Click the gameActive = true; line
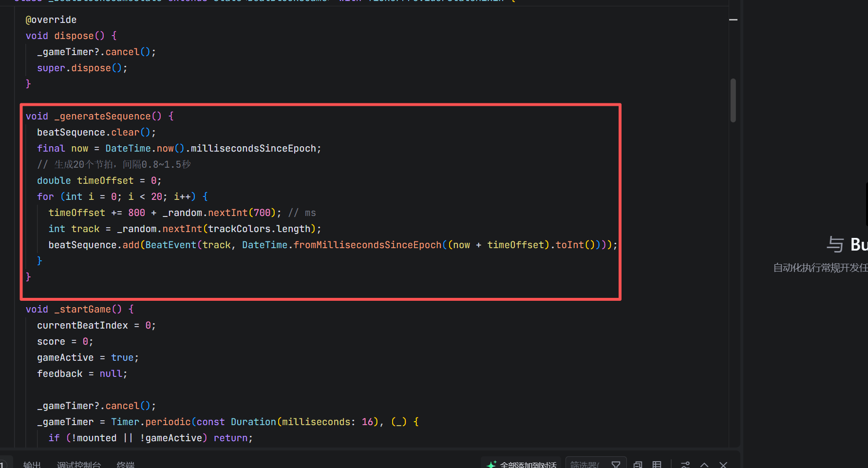Image resolution: width=868 pixels, height=468 pixels. 88,357
